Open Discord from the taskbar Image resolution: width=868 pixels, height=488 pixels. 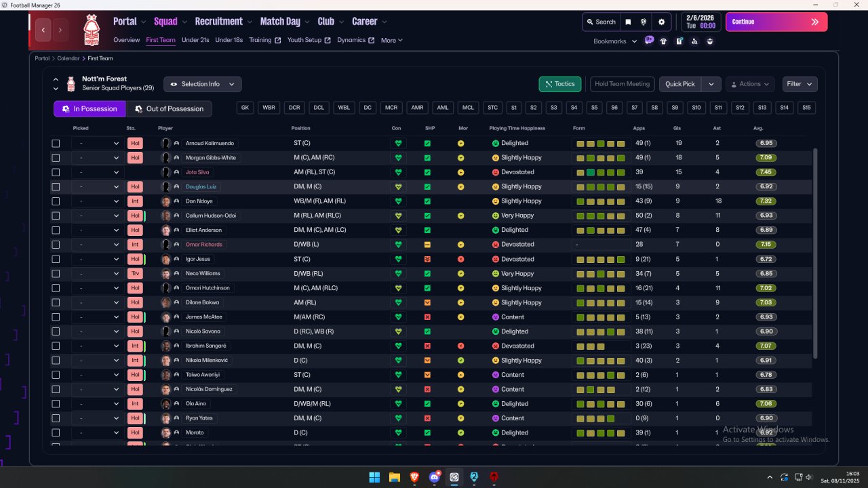435,477
